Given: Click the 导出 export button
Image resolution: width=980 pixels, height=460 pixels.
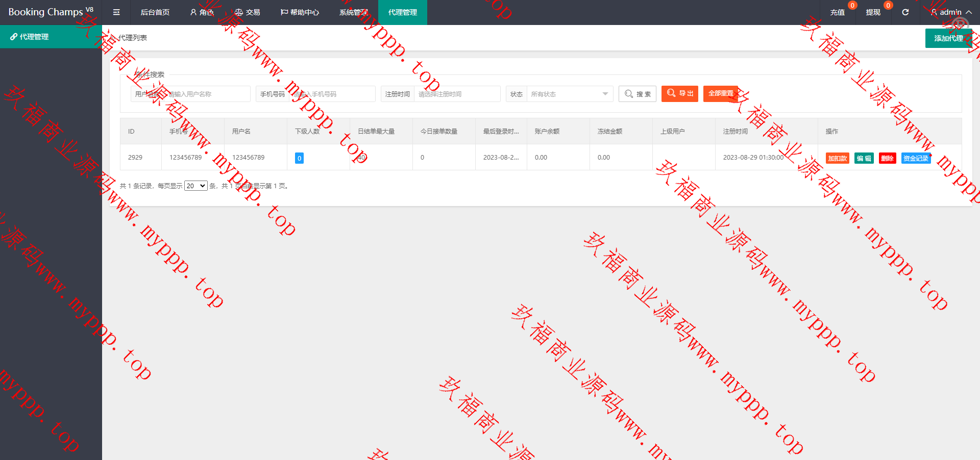Looking at the screenshot, I should tap(679, 94).
